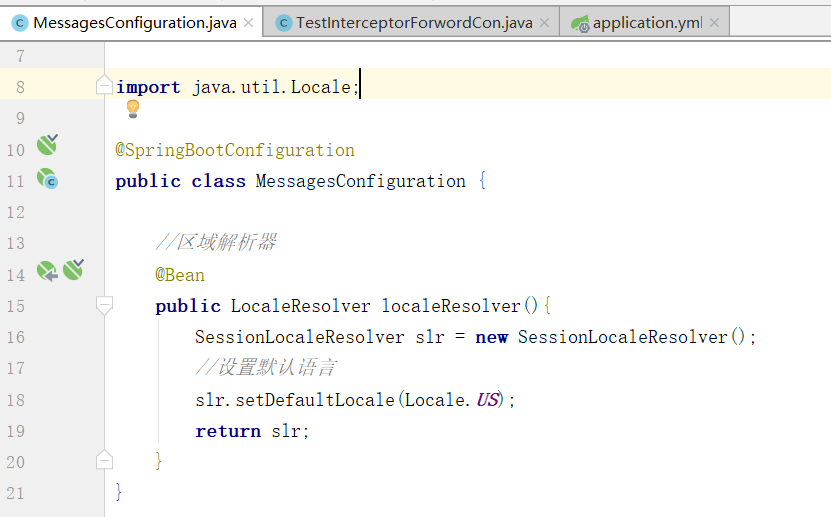This screenshot has height=517, width=831.
Task: Click the yellow light bulb intention icon
Action: pos(133,109)
